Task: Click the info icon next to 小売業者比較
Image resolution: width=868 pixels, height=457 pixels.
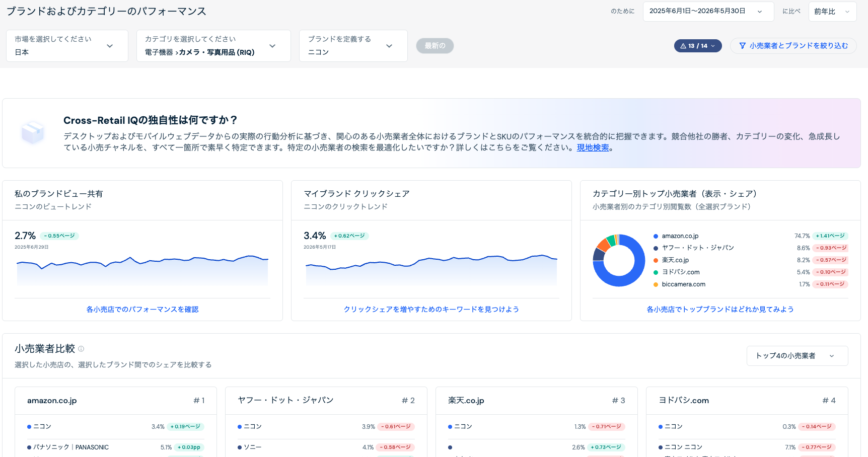Action: [x=81, y=349]
